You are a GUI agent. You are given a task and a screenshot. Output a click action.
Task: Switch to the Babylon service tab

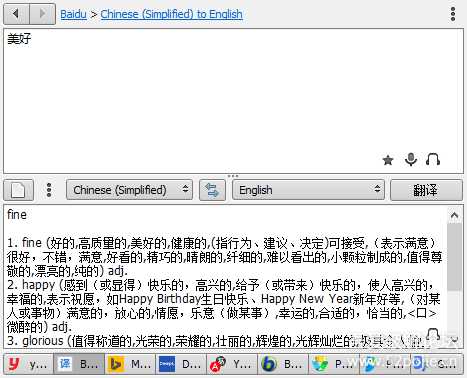[x=283, y=364]
